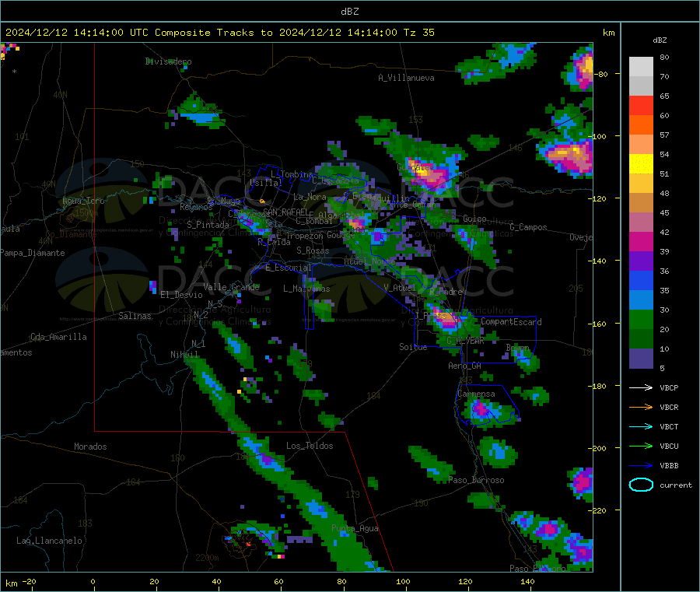700x592 pixels.
Task: Click the '100' tick on the bottom axis
Action: pyautogui.click(x=403, y=581)
